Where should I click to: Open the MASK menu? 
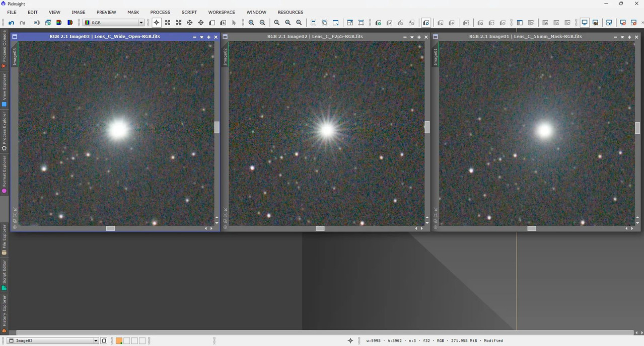[133, 12]
